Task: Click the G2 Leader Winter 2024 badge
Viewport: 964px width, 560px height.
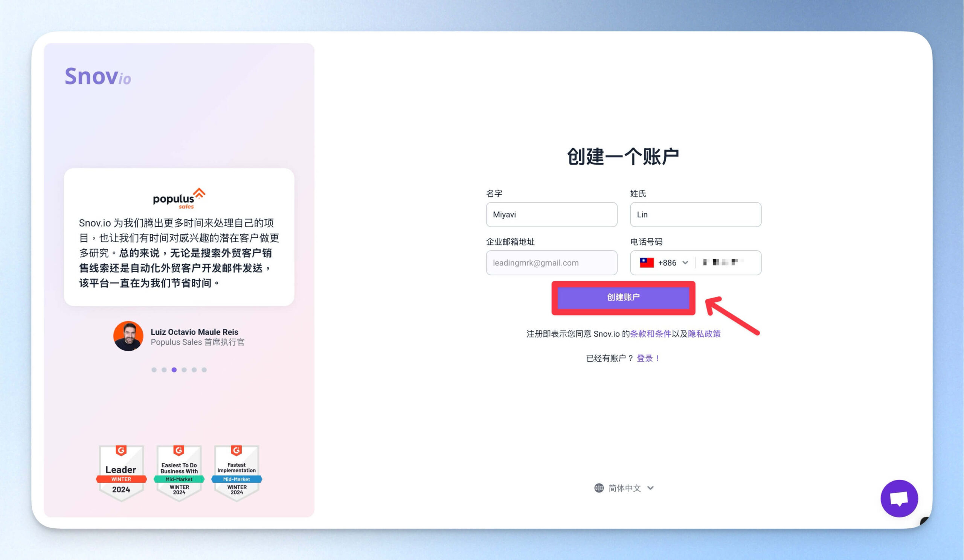Action: point(121,473)
